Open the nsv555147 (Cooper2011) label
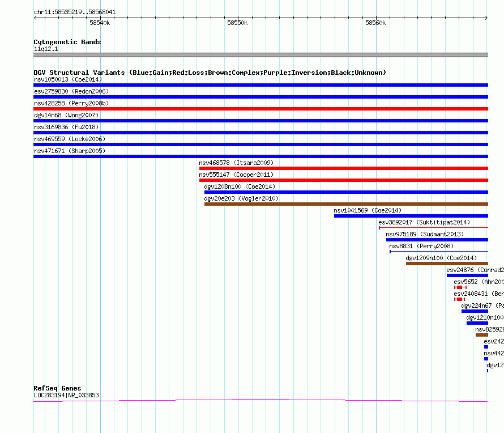504x433 pixels. (236, 175)
